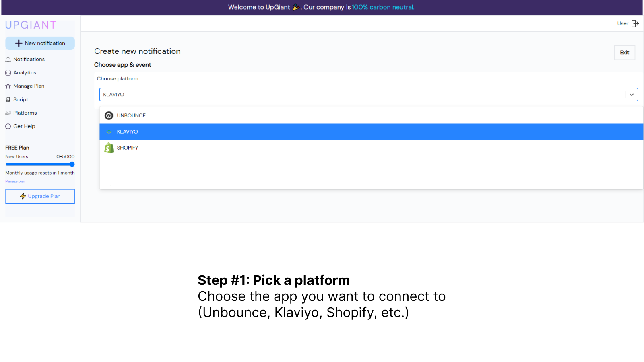Click the 'Choose platform:' label

coord(118,79)
